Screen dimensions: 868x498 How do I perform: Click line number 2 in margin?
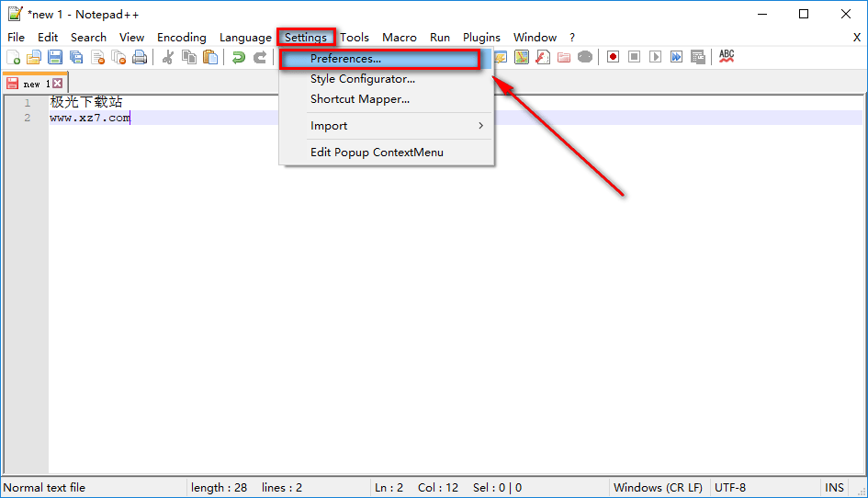coord(28,118)
